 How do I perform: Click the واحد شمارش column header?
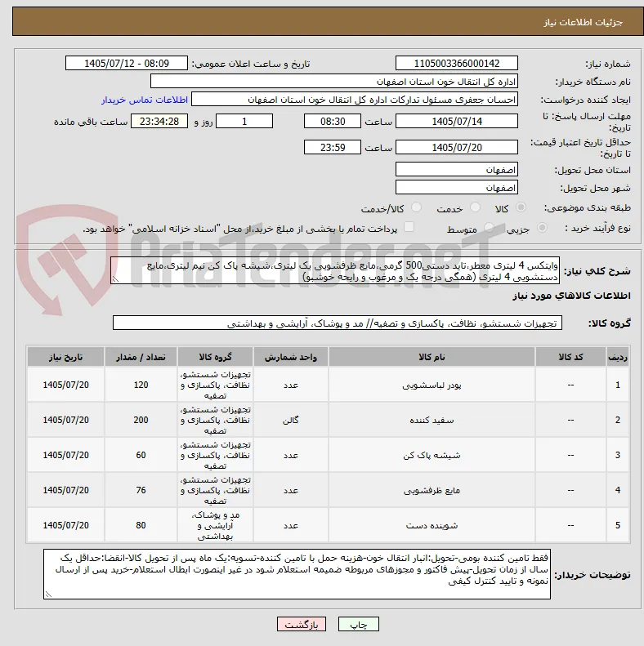(x=291, y=357)
